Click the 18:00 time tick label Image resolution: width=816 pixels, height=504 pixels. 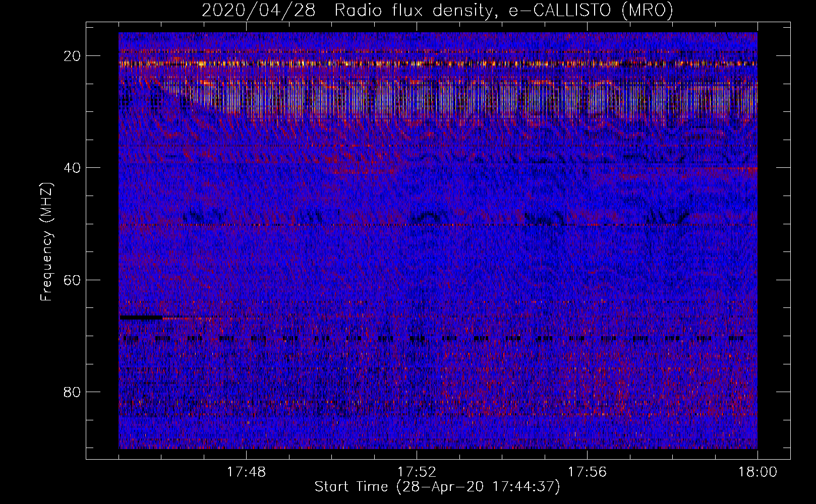pyautogui.click(x=757, y=472)
